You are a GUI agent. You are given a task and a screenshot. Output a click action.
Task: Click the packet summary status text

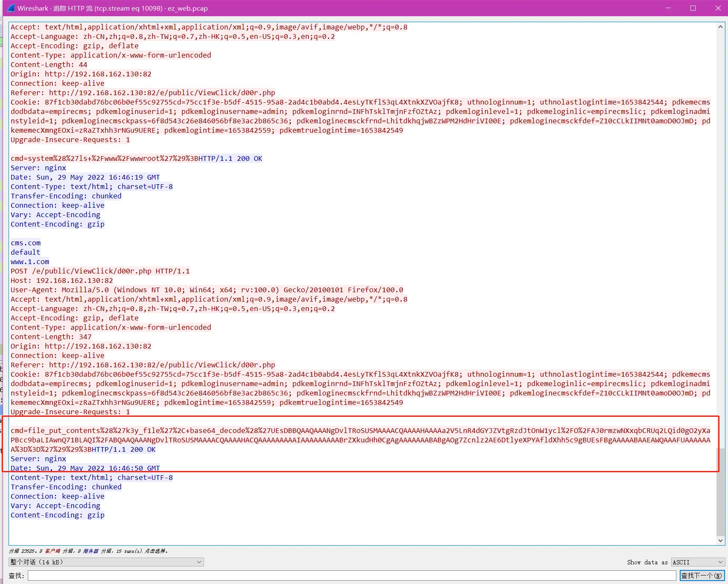pos(88,551)
